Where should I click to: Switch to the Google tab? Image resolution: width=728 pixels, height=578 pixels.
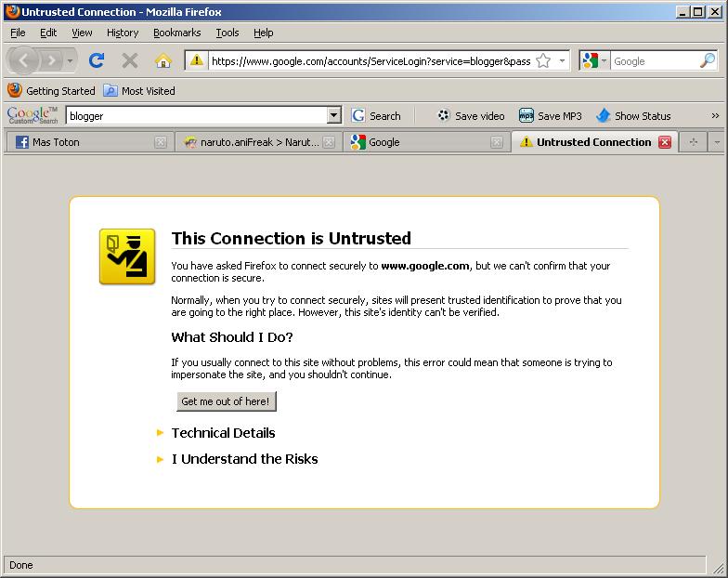[x=427, y=142]
